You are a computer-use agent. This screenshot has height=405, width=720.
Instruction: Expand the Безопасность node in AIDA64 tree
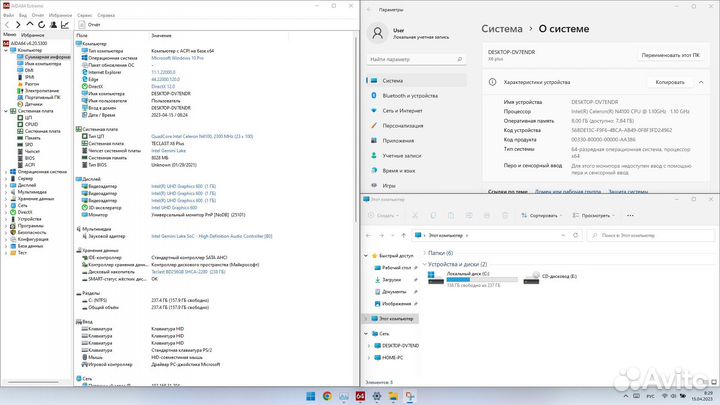tap(6, 232)
